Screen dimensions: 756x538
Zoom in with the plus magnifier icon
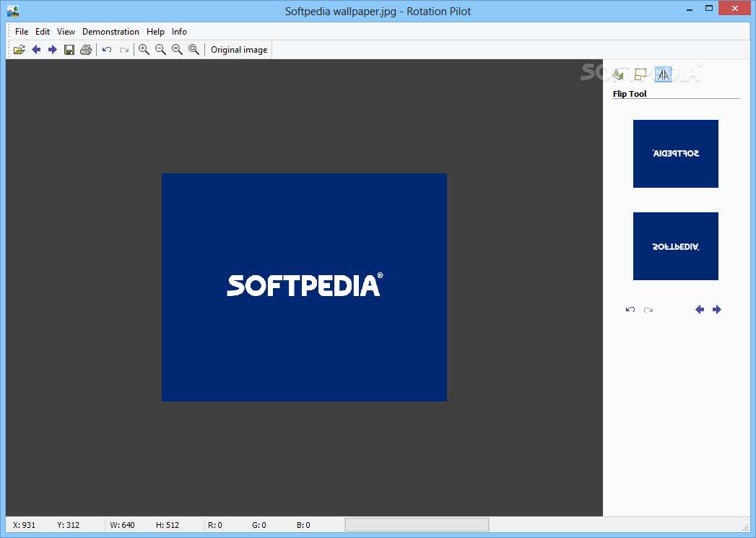coord(144,50)
